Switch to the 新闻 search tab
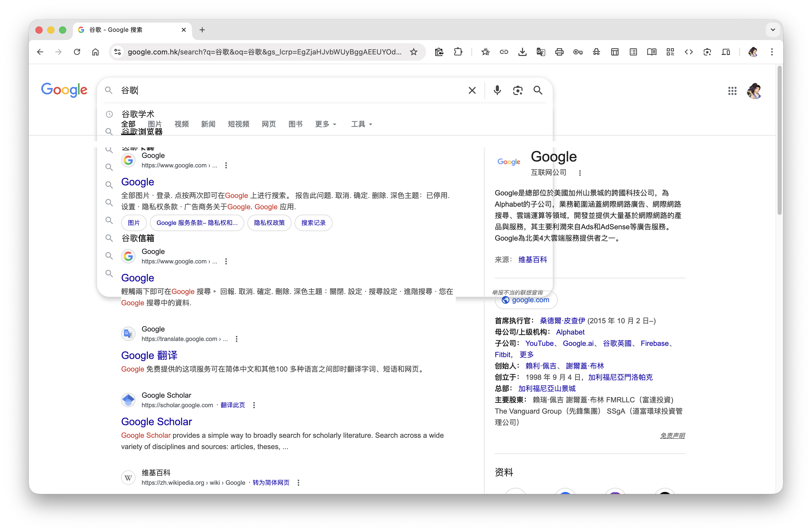The image size is (812, 532). 208,124
